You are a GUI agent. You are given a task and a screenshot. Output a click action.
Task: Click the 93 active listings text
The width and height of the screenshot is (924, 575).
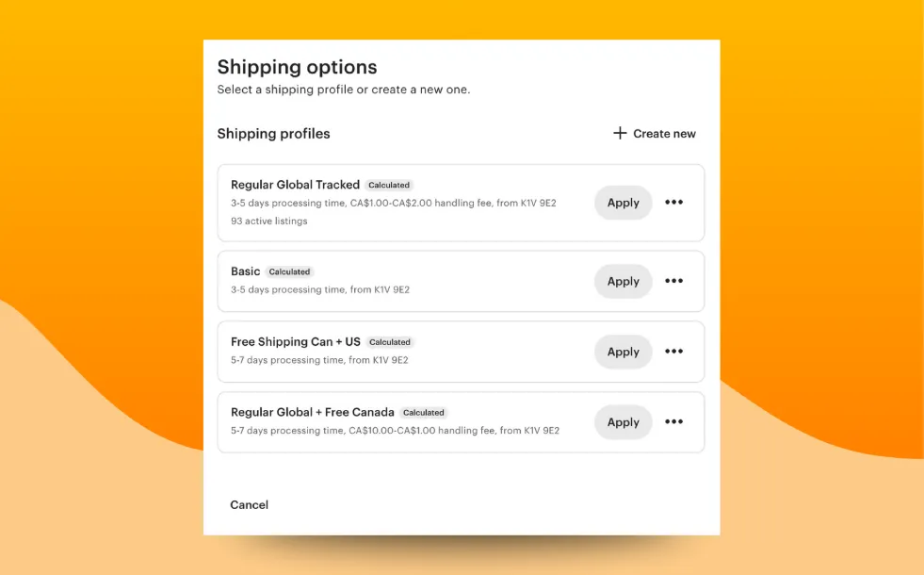268,222
